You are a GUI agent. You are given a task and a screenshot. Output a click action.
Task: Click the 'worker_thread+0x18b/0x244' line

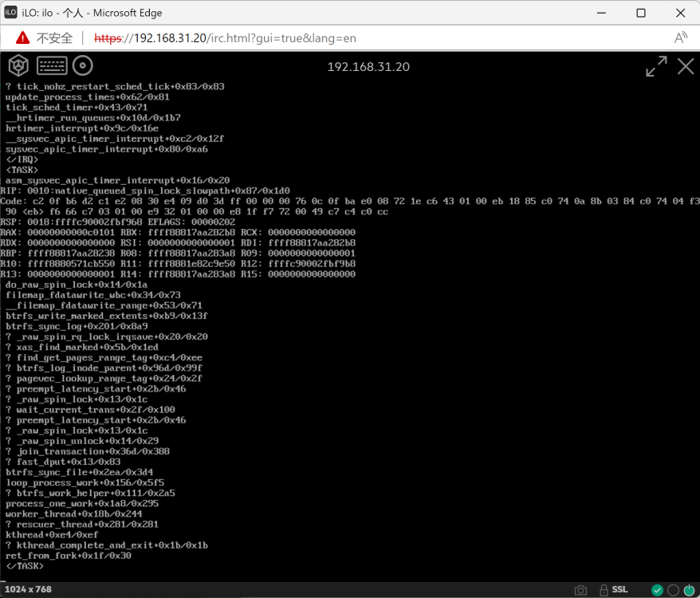[74, 514]
